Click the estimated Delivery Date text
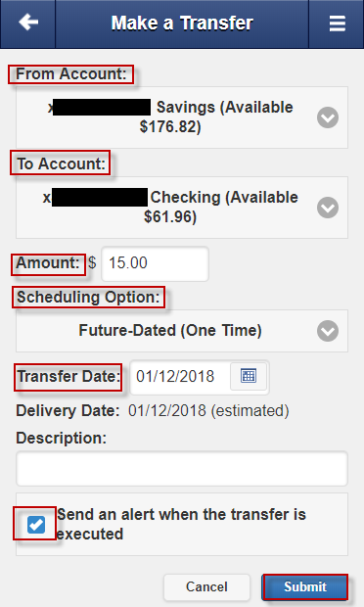 tap(208, 411)
